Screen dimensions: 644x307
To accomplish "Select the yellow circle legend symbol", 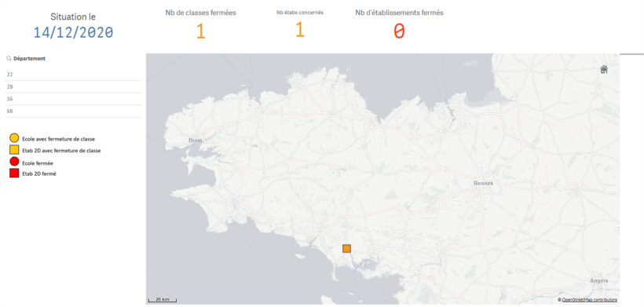I will pos(14,138).
